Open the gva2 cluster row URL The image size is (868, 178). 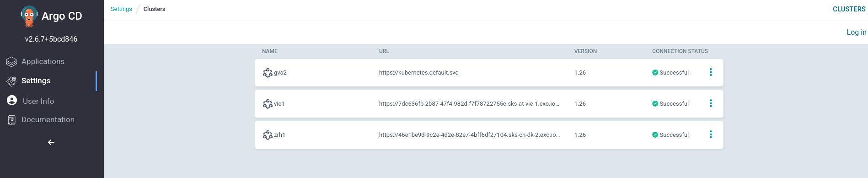point(418,73)
